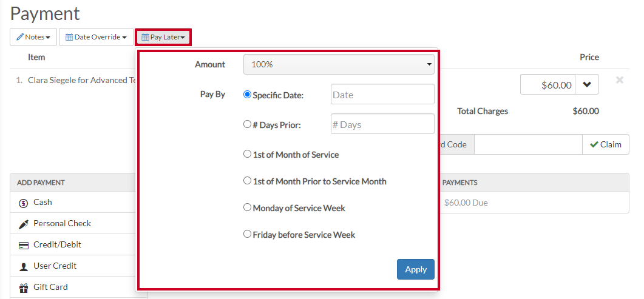Click the '$60.00 Due' text
The width and height of the screenshot is (644, 299).
pos(466,203)
